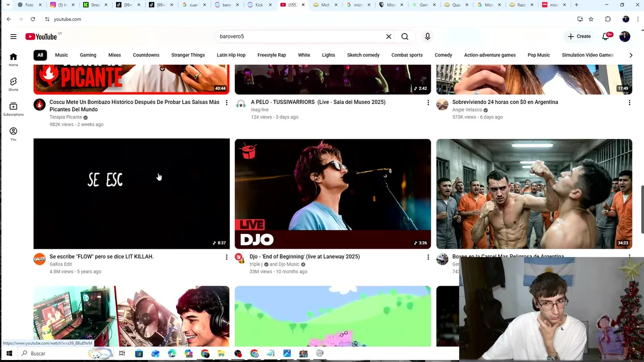Open Subscriptions in the sidebar

tap(13, 109)
